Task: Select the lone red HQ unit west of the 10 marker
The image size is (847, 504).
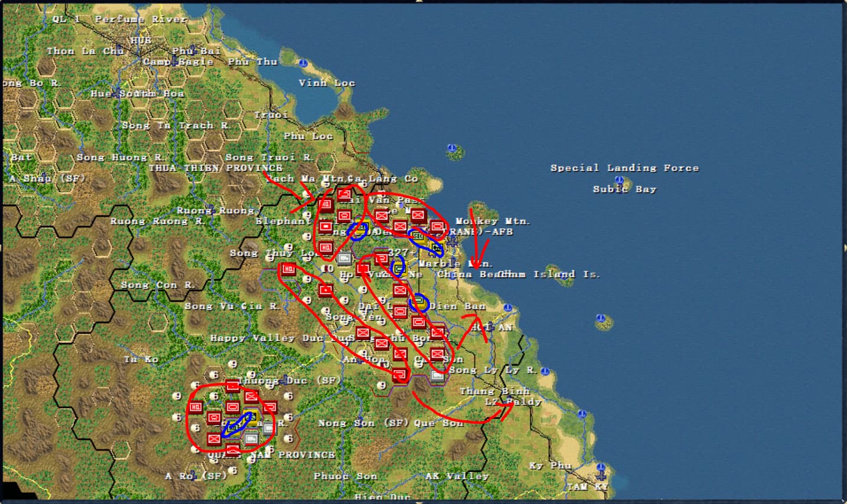Action: click(288, 269)
